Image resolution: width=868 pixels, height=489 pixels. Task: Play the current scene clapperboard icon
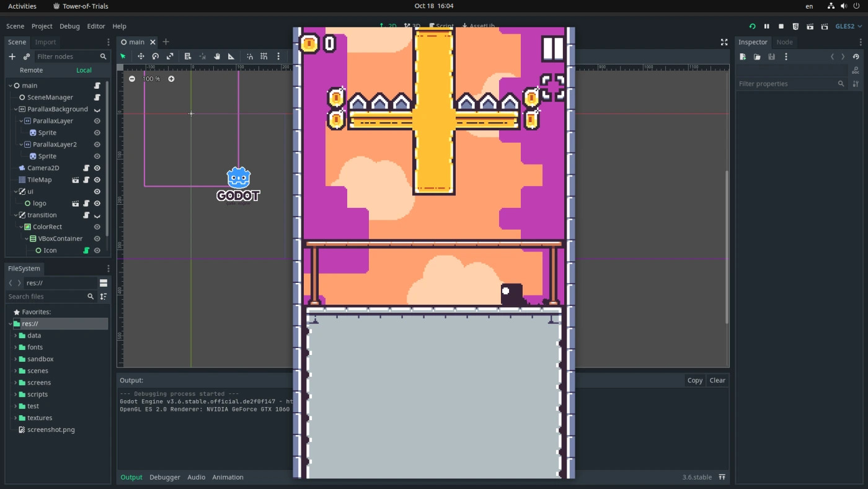coord(810,27)
